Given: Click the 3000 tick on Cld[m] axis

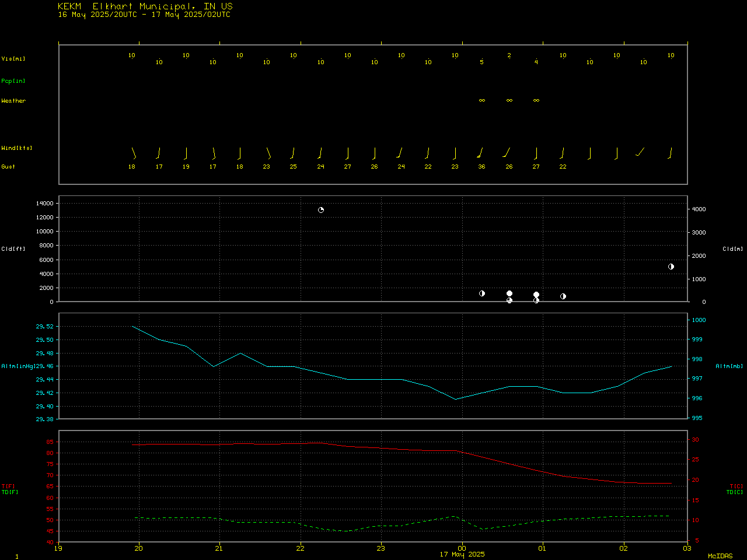Looking at the screenshot, I should click(x=699, y=233).
